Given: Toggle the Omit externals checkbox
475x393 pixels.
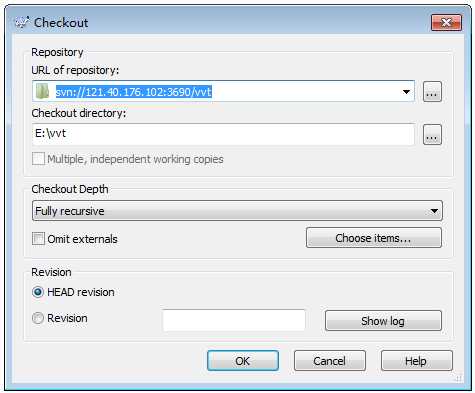Looking at the screenshot, I should 38,239.
